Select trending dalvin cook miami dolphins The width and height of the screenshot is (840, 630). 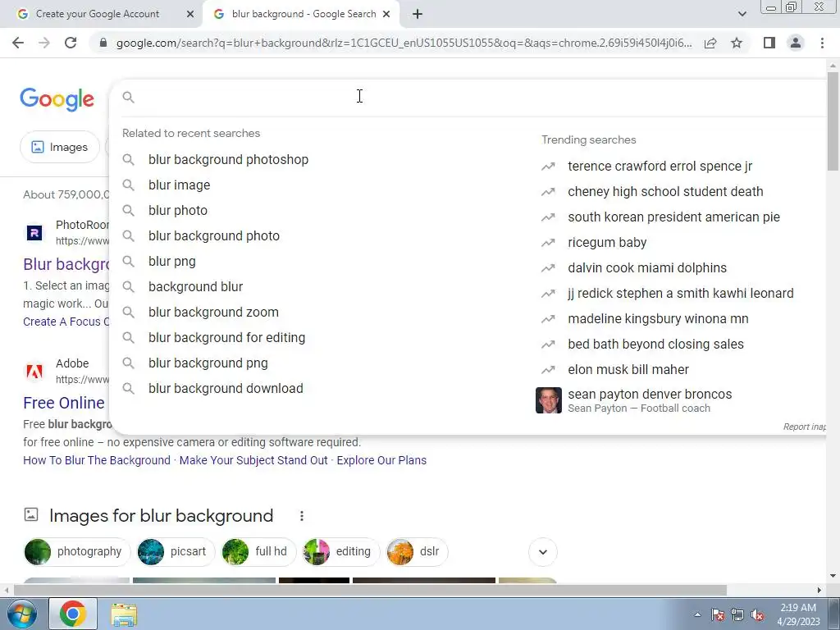coord(647,268)
